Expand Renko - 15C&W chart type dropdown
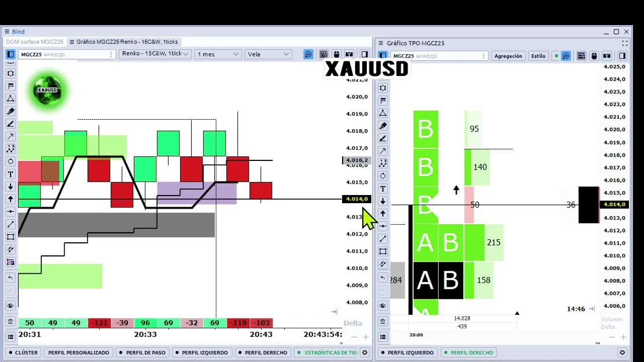The width and height of the screenshot is (644, 362). click(x=155, y=54)
